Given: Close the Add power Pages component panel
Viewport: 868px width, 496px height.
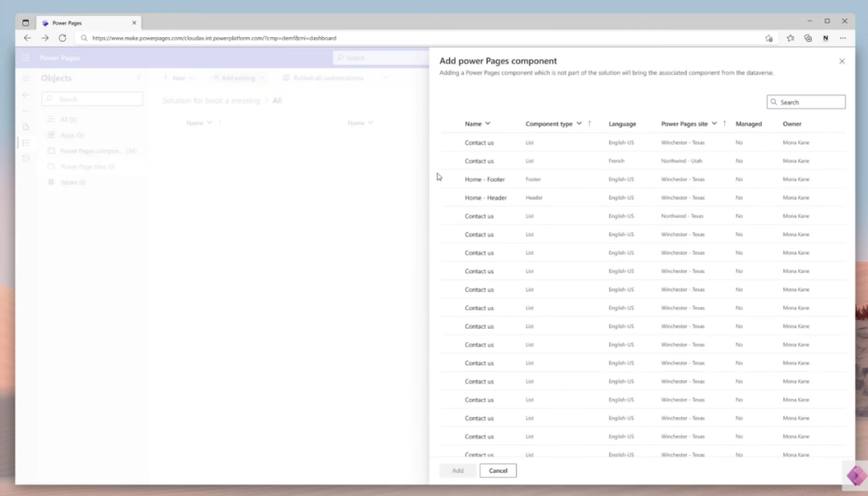Looking at the screenshot, I should 841,61.
